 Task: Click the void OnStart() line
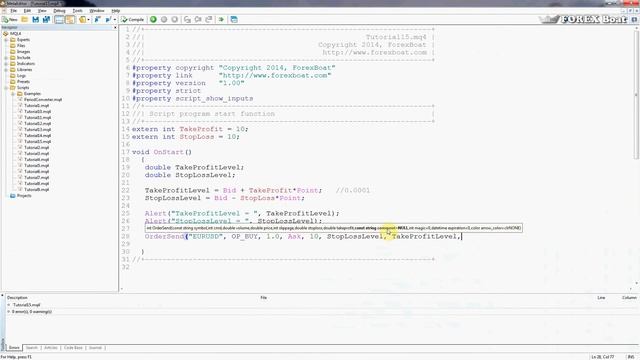(x=162, y=152)
